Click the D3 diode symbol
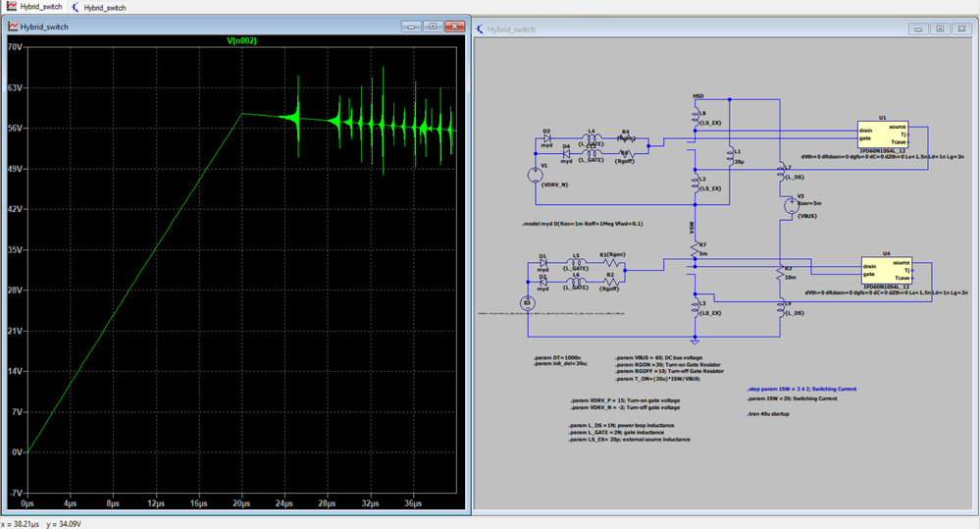The height and width of the screenshot is (529, 980). click(x=547, y=139)
